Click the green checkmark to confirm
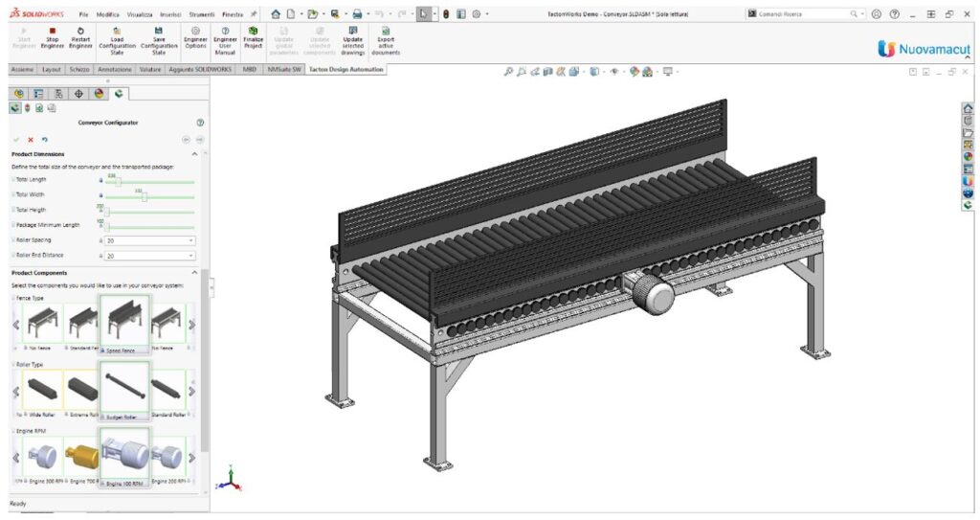980x520 pixels. pos(16,140)
